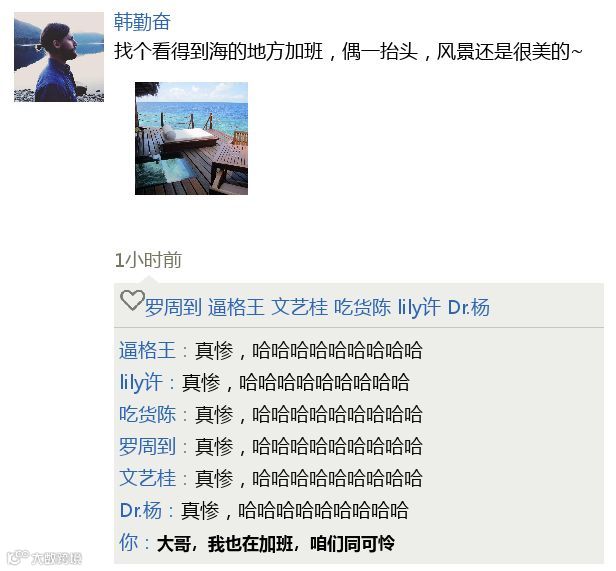Click commenter name lily许 in comments
This screenshot has width=616, height=571.
point(141,382)
